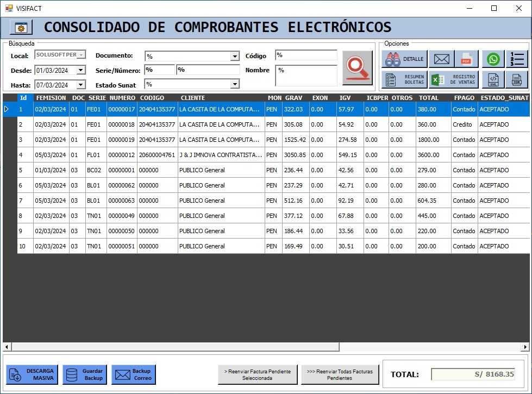The image size is (532, 394).
Task: Click the settings gear icon beside title
Action: click(x=21, y=27)
